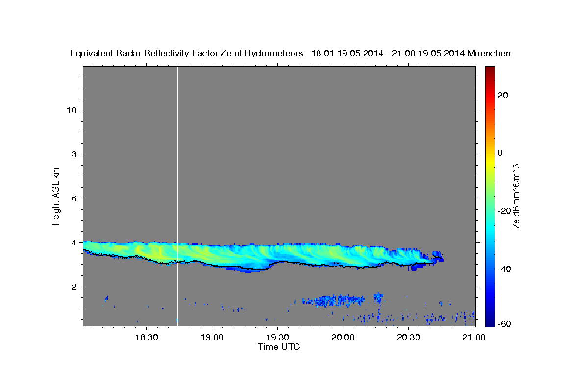Click the 'Time UTC' axis label
This screenshot has width=588, height=392.
(279, 347)
